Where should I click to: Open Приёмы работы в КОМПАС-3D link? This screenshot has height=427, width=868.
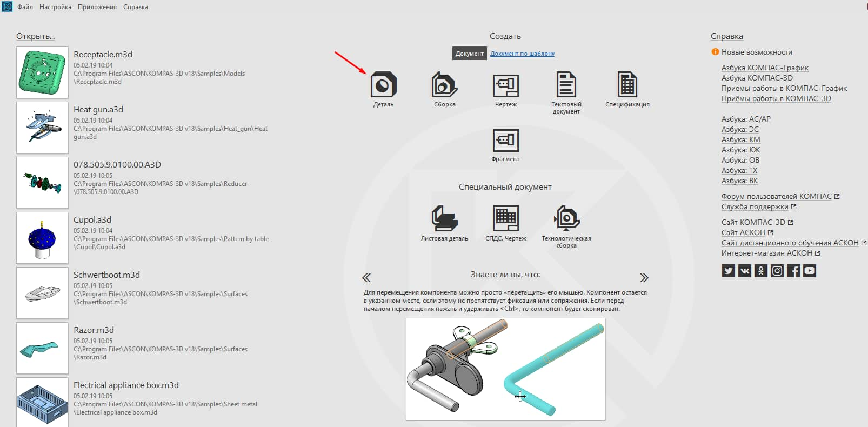click(x=776, y=98)
